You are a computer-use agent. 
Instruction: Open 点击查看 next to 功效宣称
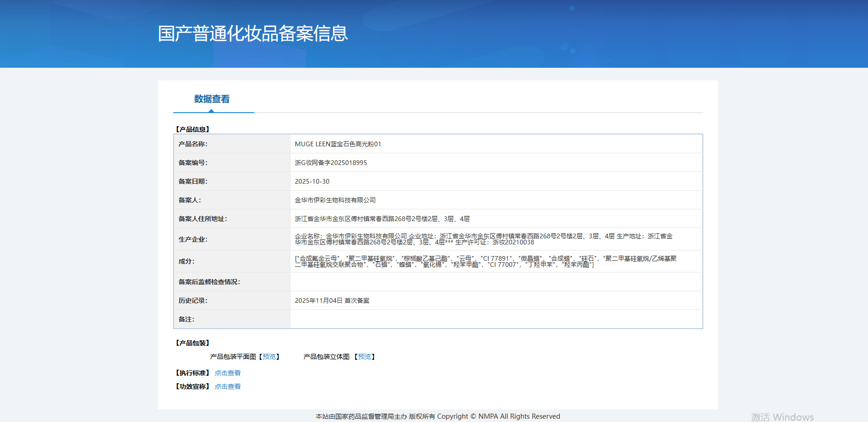coord(227,386)
